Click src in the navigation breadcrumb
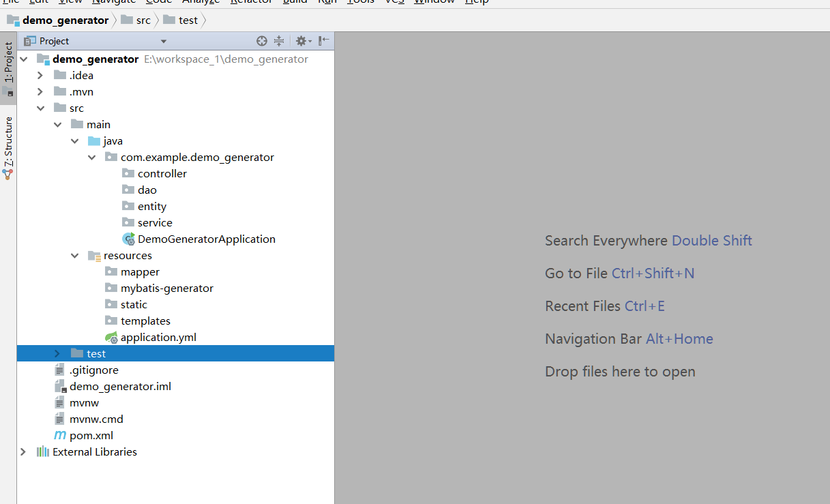Screen dimensions: 830x504 [x=143, y=20]
